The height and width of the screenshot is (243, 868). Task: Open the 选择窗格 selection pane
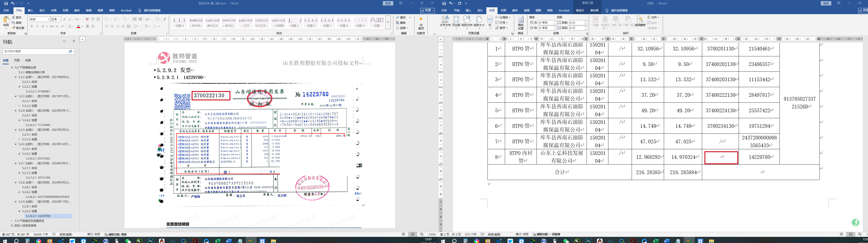[640, 22]
